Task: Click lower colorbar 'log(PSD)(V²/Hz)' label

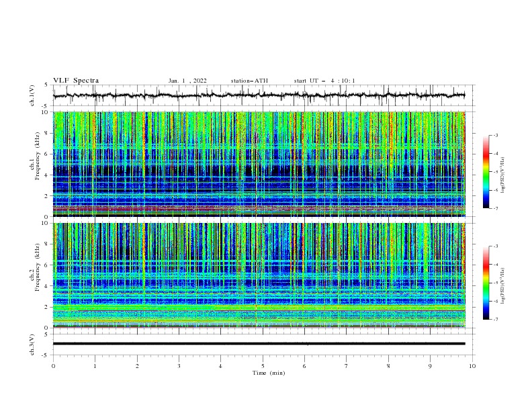Action: pyautogui.click(x=503, y=285)
